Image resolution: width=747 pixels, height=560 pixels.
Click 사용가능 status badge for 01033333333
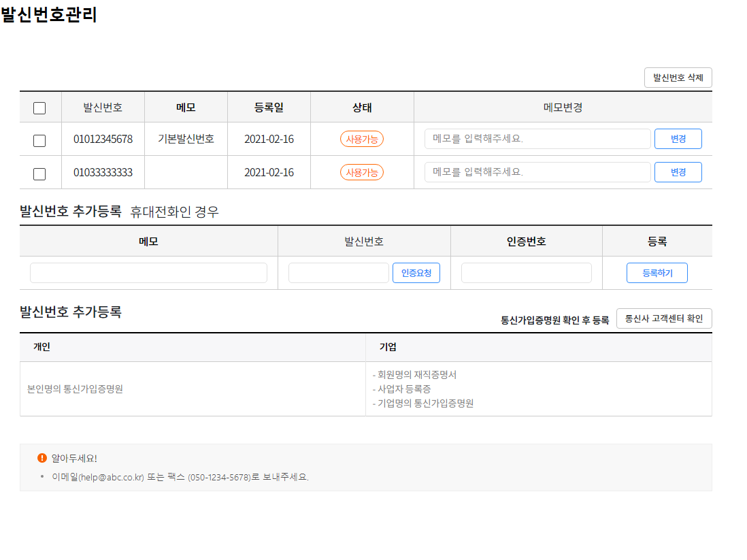click(361, 172)
